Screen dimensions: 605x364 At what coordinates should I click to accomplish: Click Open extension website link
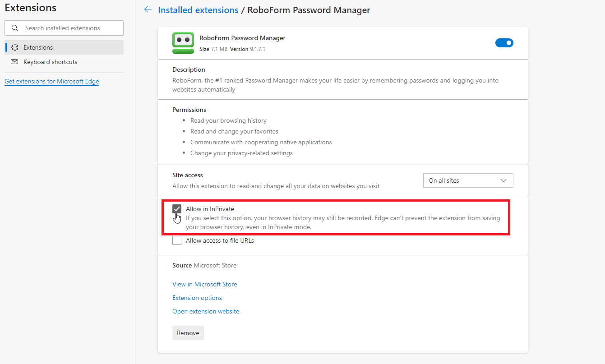206,311
